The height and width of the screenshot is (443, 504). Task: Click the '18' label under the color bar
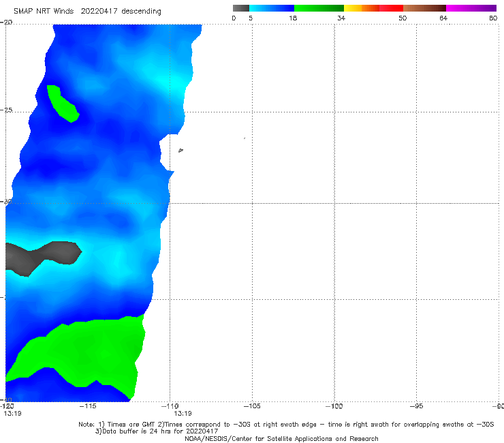tap(293, 18)
